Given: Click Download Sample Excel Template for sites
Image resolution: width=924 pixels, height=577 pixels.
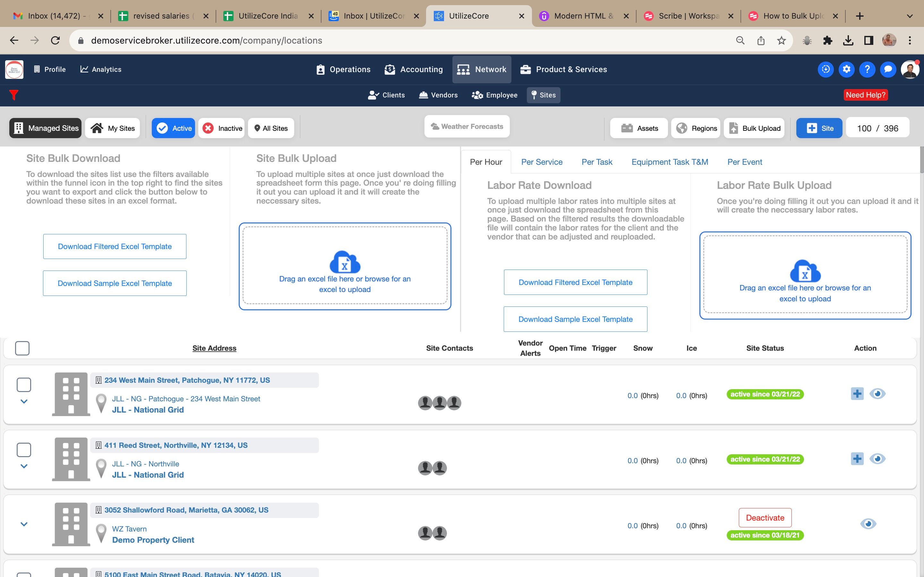Looking at the screenshot, I should click(115, 283).
